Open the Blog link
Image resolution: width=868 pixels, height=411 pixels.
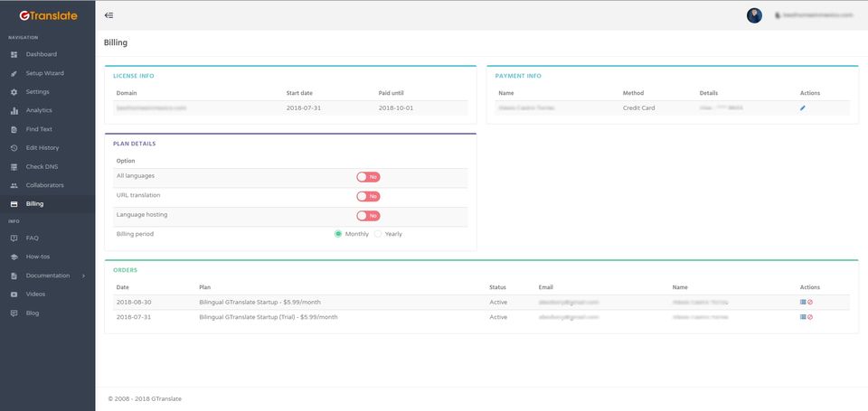tap(33, 313)
